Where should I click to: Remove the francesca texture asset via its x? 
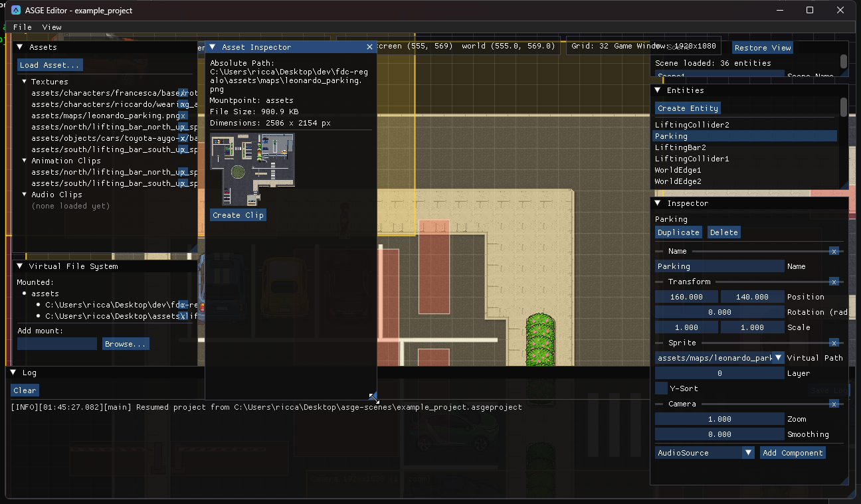pos(183,93)
